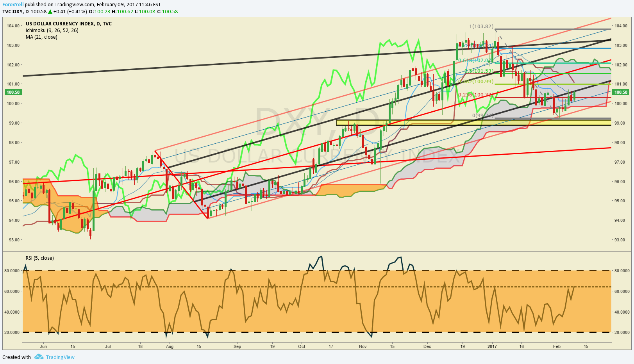The image size is (634, 364).
Task: Click the RSI (5, close) indicator label
Action: [x=40, y=258]
